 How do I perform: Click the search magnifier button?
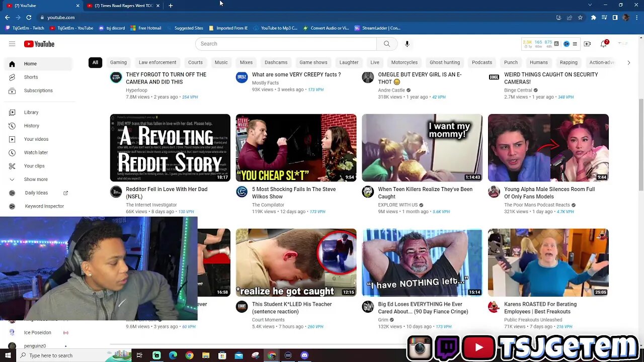pyautogui.click(x=387, y=44)
